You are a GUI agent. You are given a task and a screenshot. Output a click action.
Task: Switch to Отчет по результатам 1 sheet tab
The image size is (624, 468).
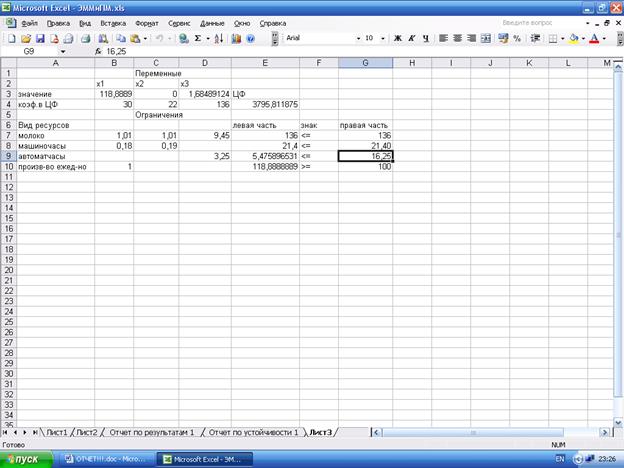pyautogui.click(x=151, y=432)
